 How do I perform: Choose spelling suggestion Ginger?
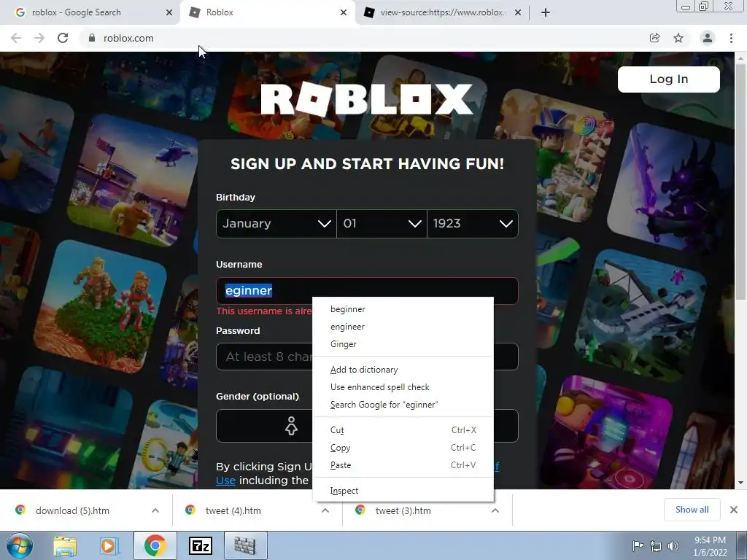pyautogui.click(x=403, y=344)
